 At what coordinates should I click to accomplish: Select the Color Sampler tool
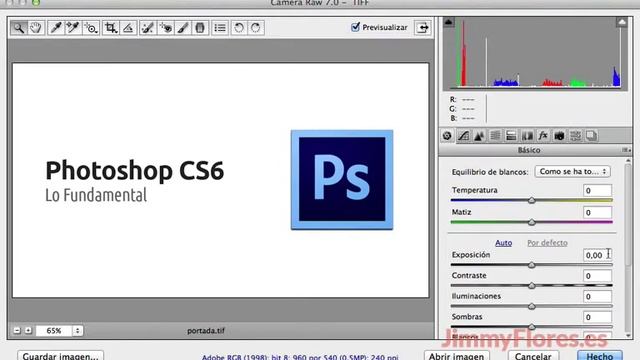[73, 28]
